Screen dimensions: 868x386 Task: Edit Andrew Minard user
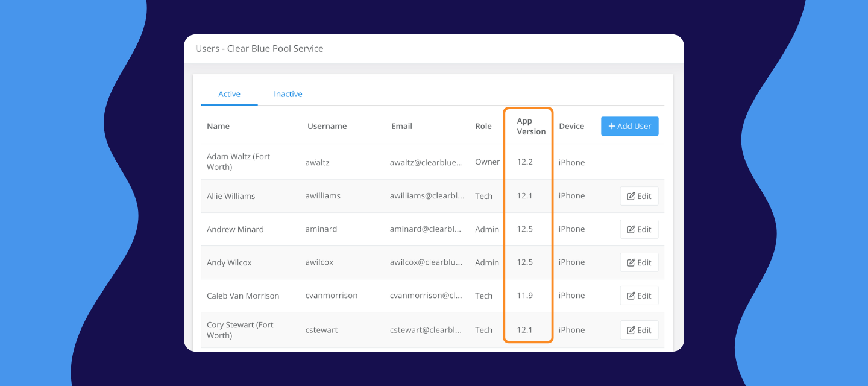[640, 229]
